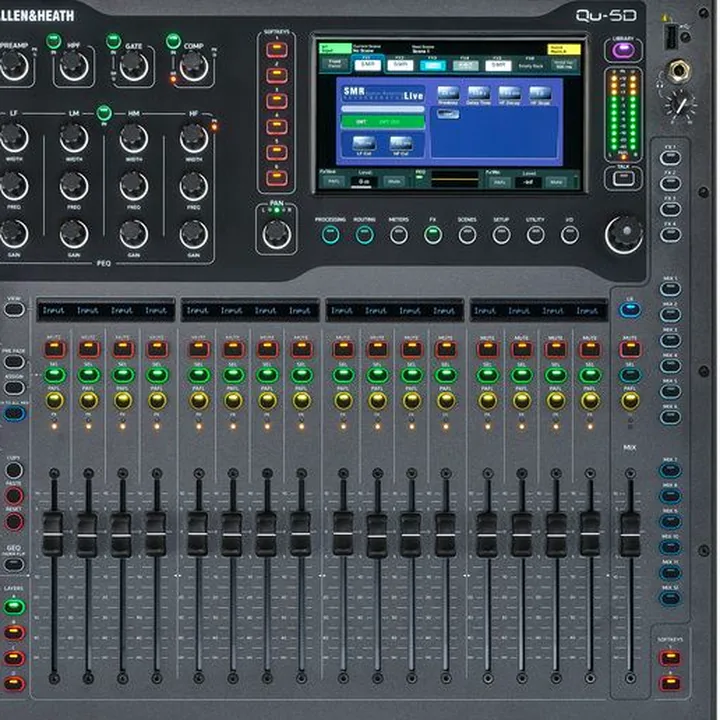The height and width of the screenshot is (720, 720).
Task: Touch the Comp threshold knob
Action: (194, 65)
